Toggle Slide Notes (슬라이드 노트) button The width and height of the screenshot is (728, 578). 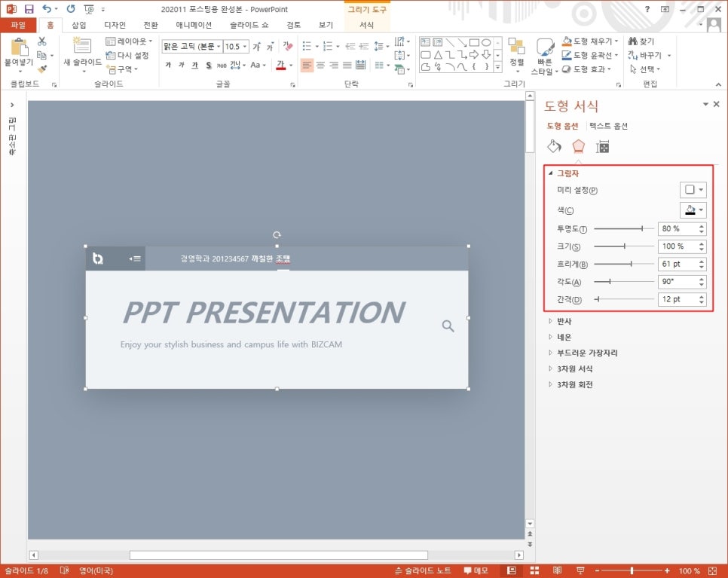[x=423, y=570]
